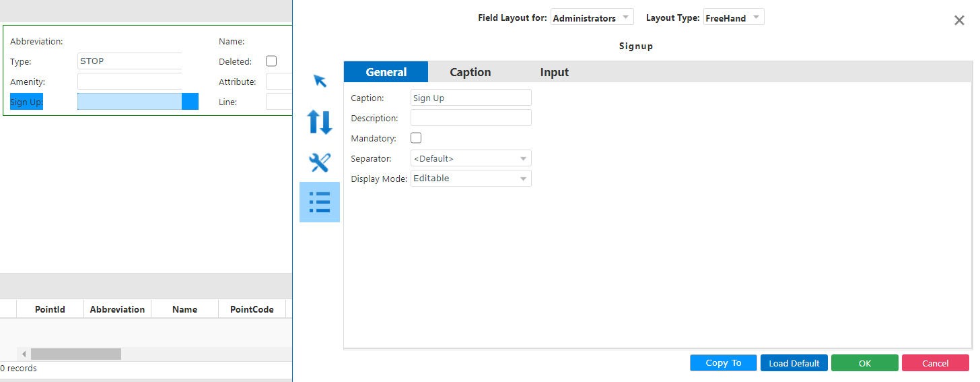Open the Layout Type FreeHand dropdown
This screenshot has height=382, width=980.
734,18
